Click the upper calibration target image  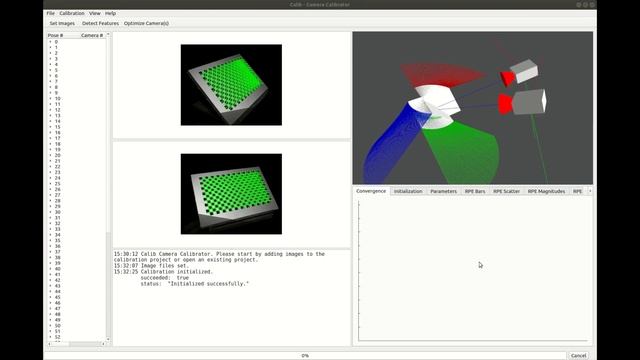click(231, 85)
